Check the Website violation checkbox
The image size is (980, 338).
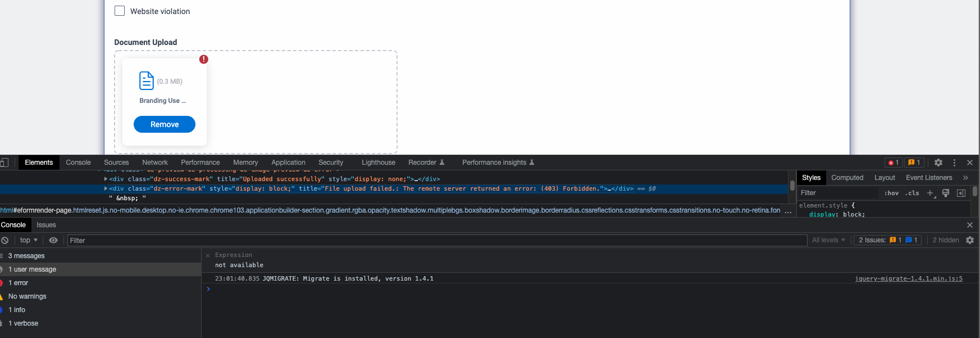tap(120, 11)
